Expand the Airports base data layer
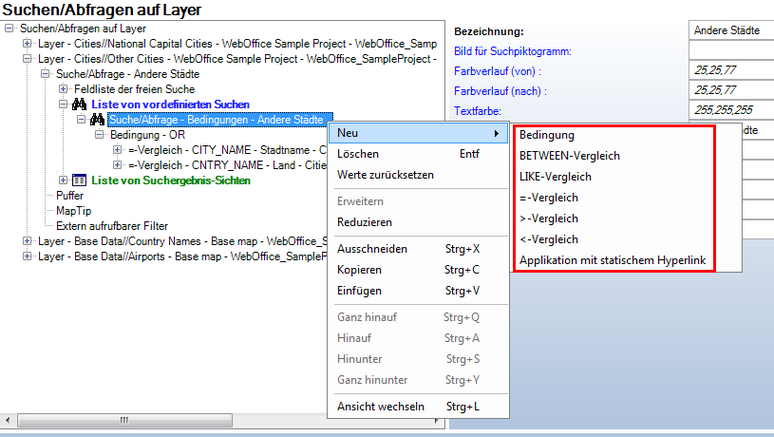The width and height of the screenshot is (774, 437). pyautogui.click(x=27, y=256)
